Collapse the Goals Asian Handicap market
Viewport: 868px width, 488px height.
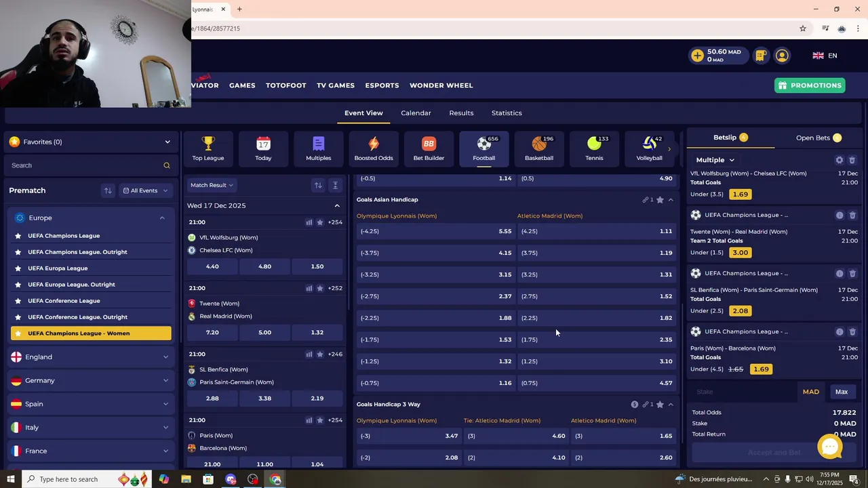[x=671, y=200]
